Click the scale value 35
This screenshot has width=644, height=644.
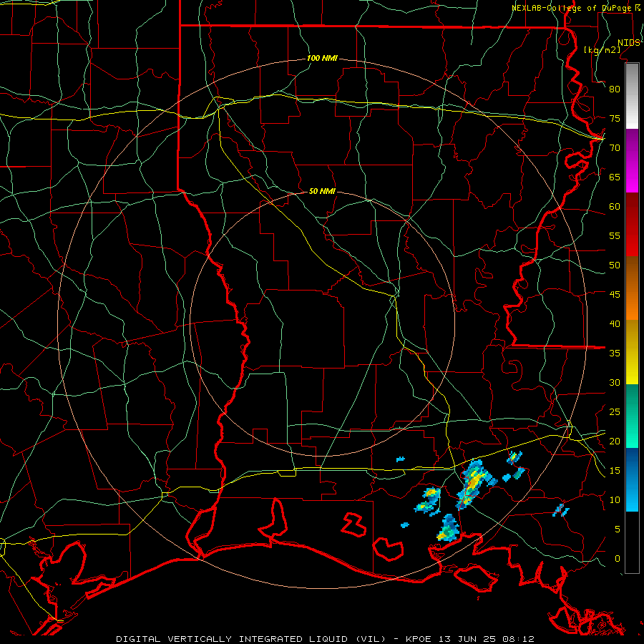615,353
